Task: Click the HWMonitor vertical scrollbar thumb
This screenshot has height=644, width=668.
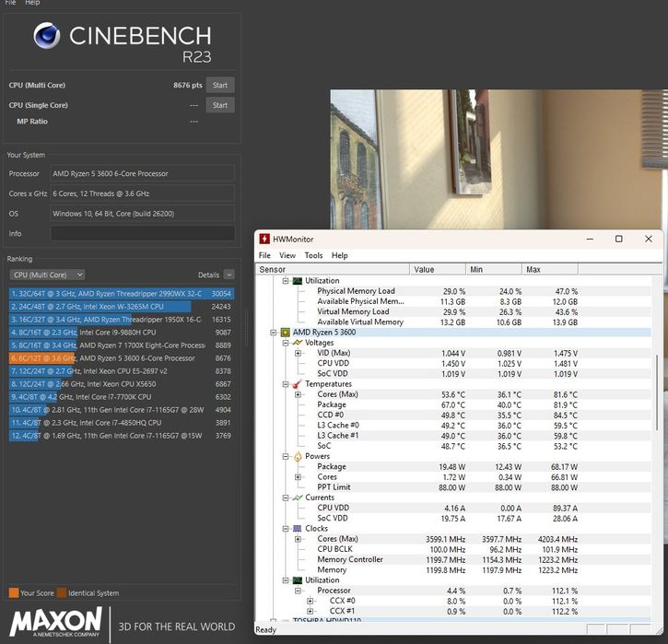Action: (657, 392)
